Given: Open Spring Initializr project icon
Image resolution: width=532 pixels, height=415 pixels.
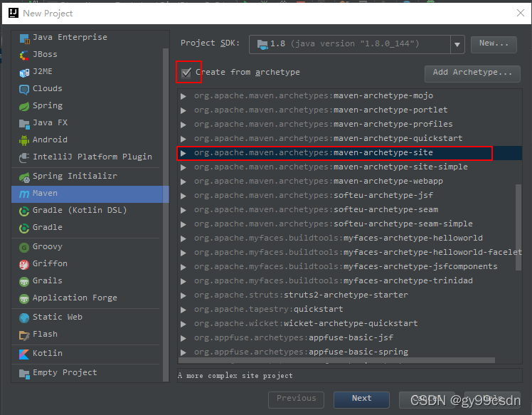Looking at the screenshot, I should point(24,177).
